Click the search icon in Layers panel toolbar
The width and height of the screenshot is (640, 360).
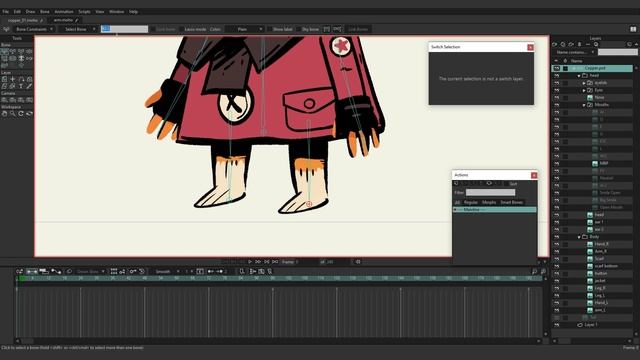click(596, 44)
